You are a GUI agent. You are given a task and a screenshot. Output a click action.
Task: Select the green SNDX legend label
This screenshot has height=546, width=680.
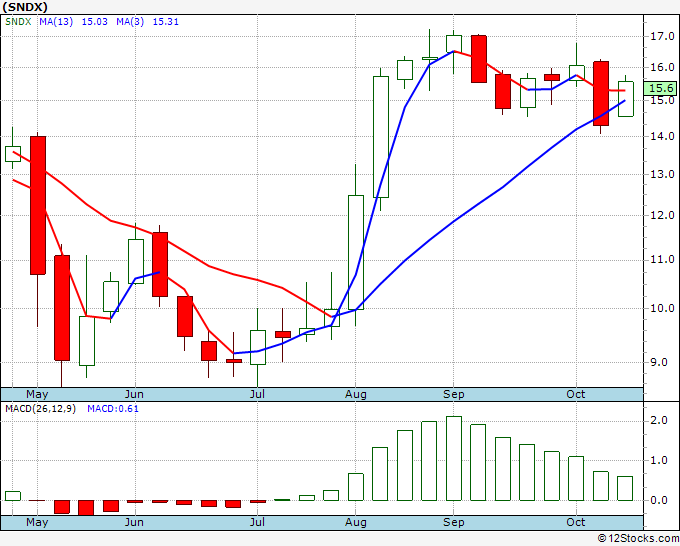pos(18,22)
